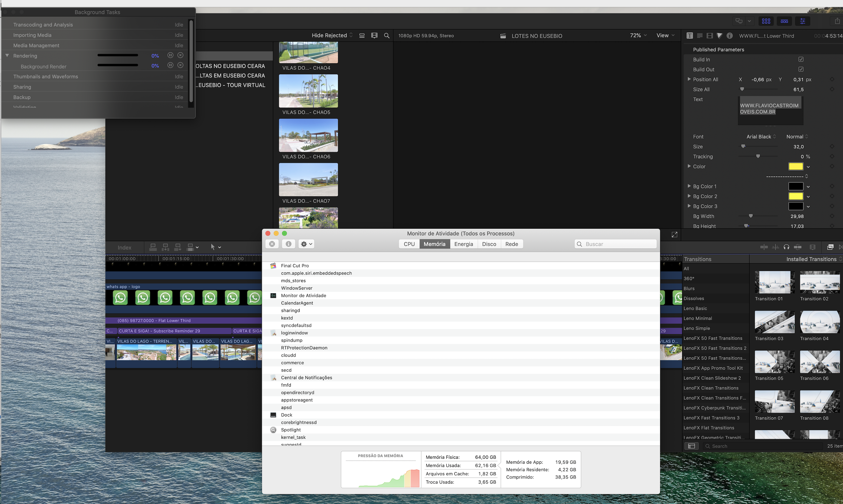Pause the Rendering background task
Image resolution: width=843 pixels, height=504 pixels.
click(x=170, y=55)
